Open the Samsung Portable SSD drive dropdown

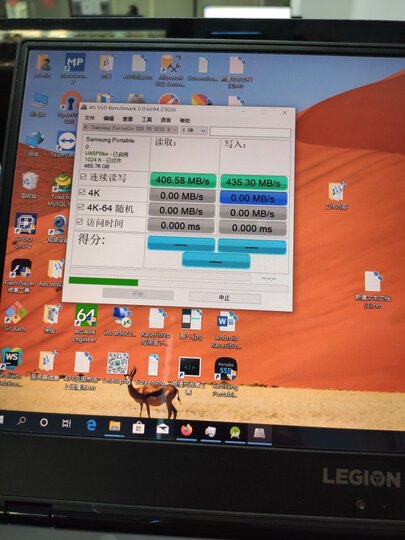click(131, 128)
